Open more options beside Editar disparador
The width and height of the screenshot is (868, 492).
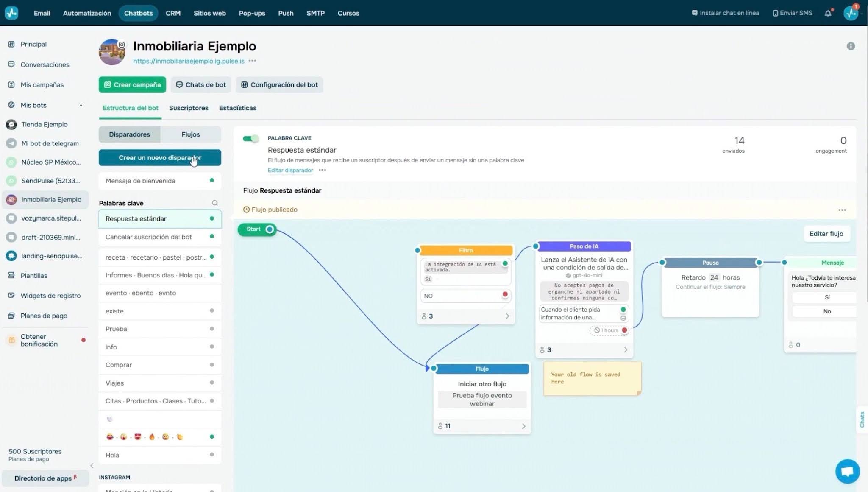click(323, 170)
